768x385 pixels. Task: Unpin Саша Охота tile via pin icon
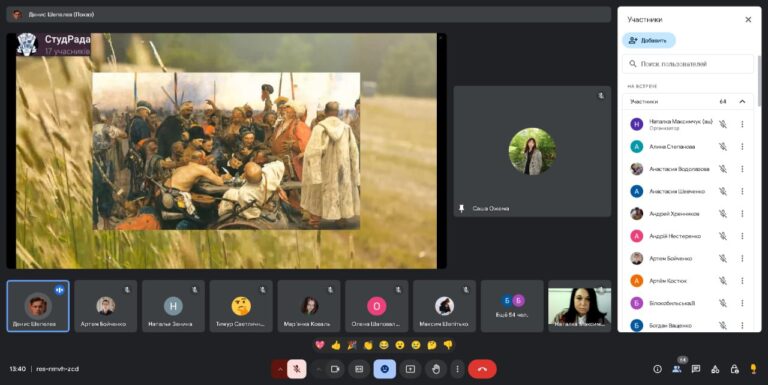pyautogui.click(x=461, y=208)
